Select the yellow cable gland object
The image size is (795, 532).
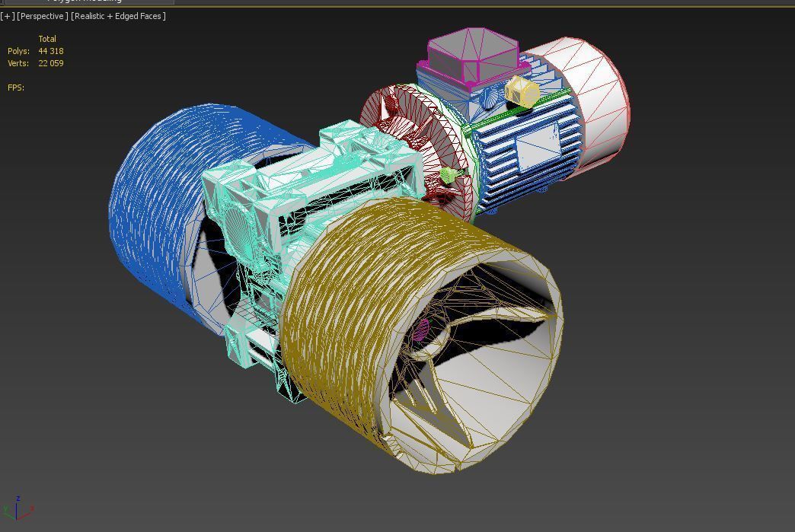pos(522,91)
